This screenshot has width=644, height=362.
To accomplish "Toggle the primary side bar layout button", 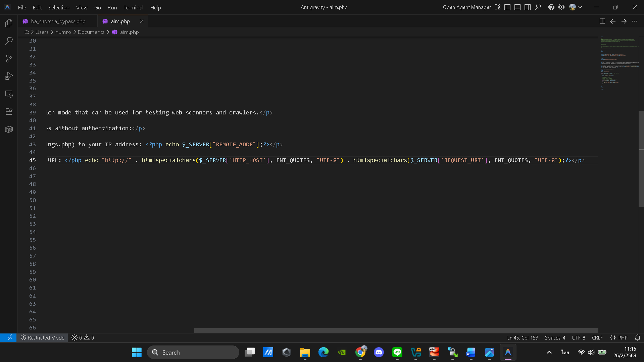I will tap(507, 7).
